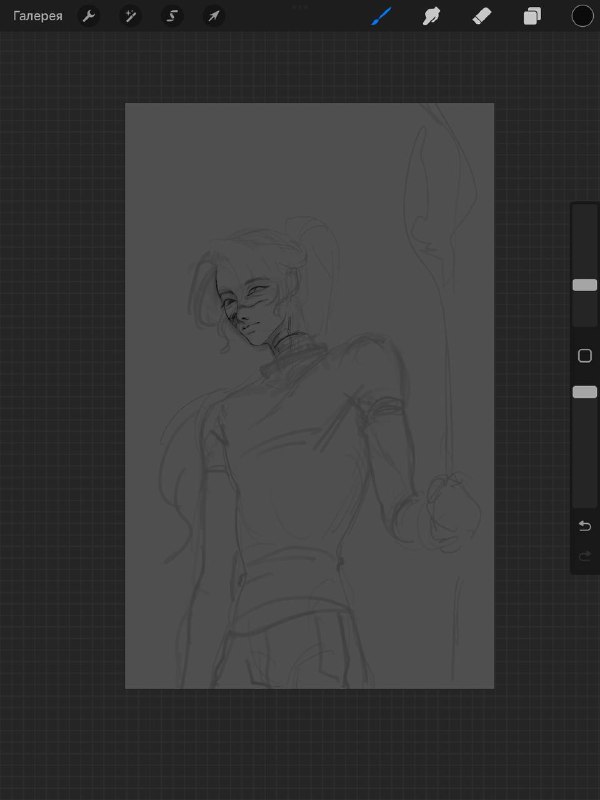Open the black color circle picker
This screenshot has width=600, height=800.
[x=583, y=16]
